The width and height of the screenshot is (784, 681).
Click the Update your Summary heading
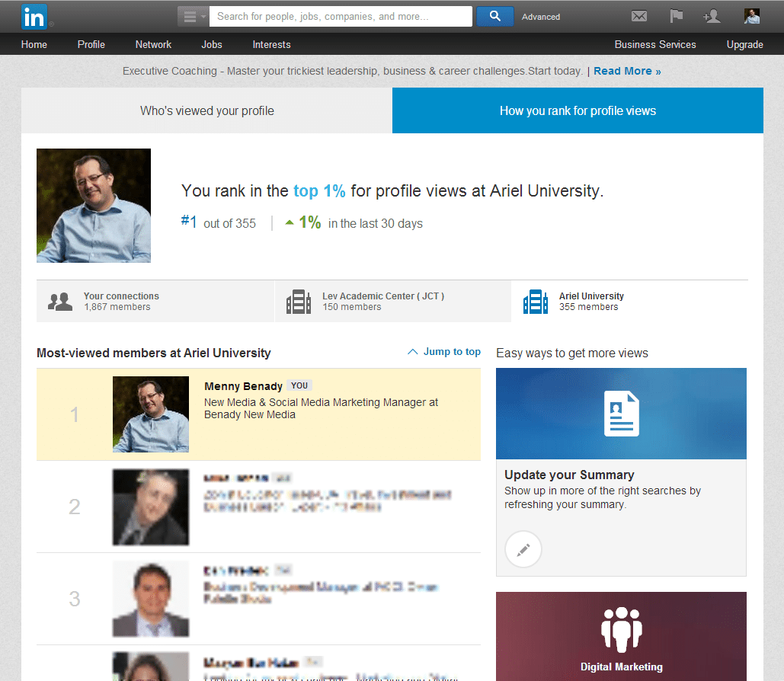pyautogui.click(x=569, y=475)
